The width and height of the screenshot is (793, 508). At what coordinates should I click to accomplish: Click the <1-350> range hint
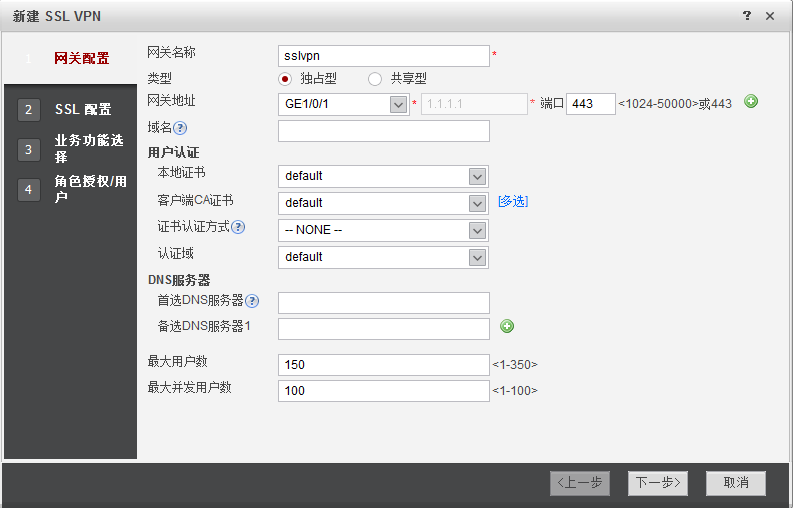(x=515, y=365)
